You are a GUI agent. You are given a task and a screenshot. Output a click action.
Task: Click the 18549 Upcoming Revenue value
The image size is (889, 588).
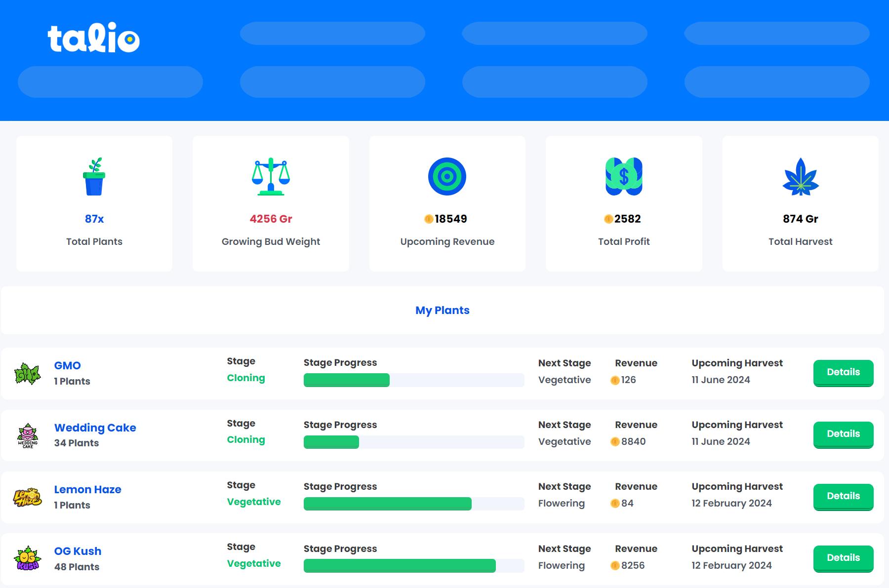click(x=450, y=219)
